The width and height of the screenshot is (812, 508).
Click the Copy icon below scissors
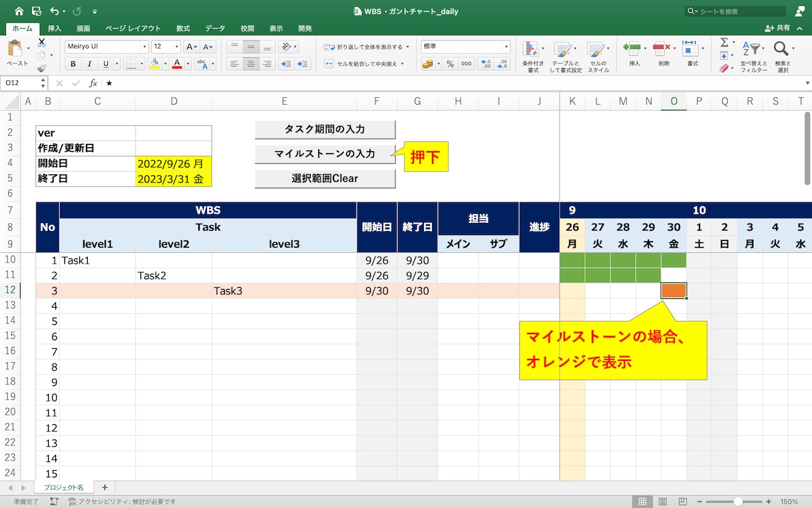click(x=41, y=55)
